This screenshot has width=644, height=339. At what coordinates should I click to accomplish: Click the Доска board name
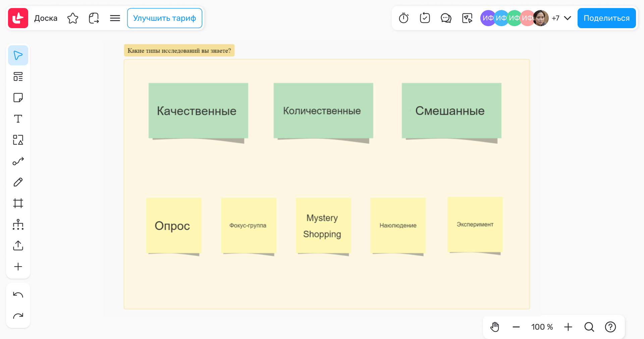click(x=46, y=18)
